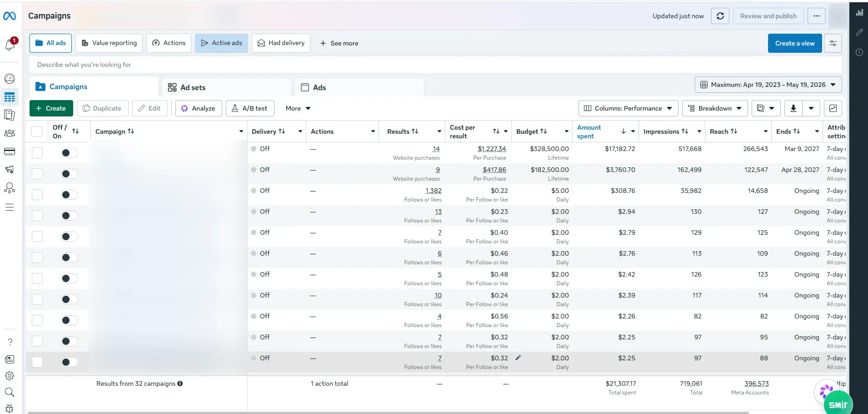Image resolution: width=868 pixels, height=414 pixels.
Task: Click the green Create button
Action: (x=51, y=108)
